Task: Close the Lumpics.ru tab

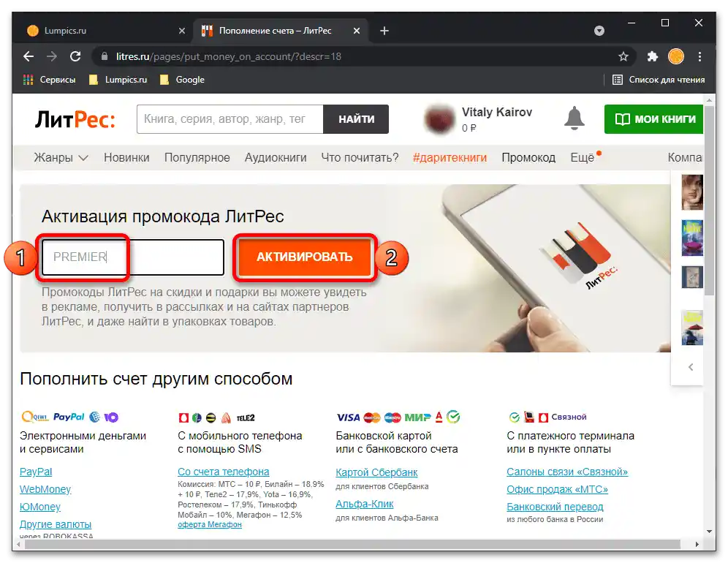Action: [182, 31]
